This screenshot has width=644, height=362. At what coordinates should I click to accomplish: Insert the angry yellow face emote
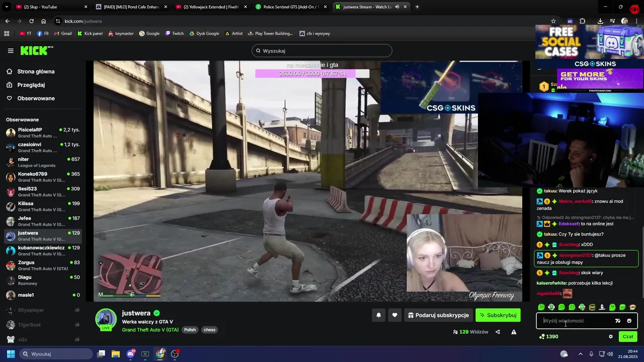click(x=592, y=307)
